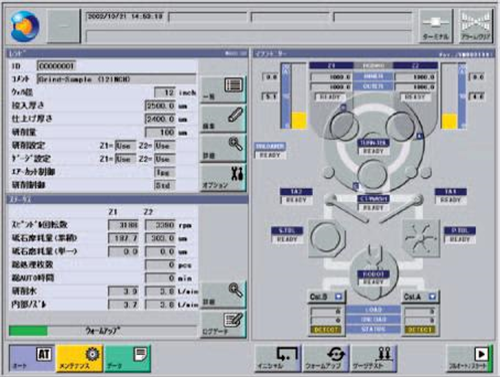Click the pencil edit icon button
The width and height of the screenshot is (500, 377).
223,119
